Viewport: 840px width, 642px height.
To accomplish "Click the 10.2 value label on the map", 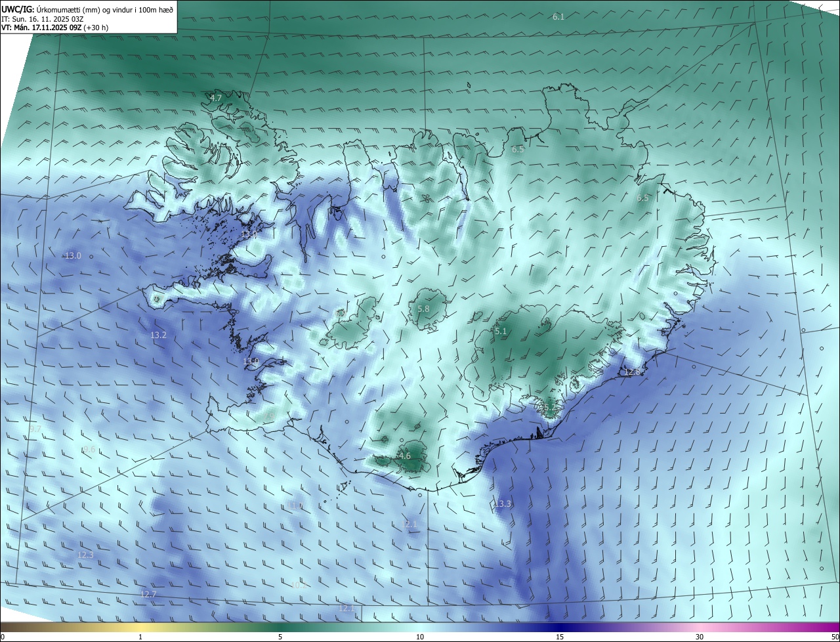I will pos(298,584).
